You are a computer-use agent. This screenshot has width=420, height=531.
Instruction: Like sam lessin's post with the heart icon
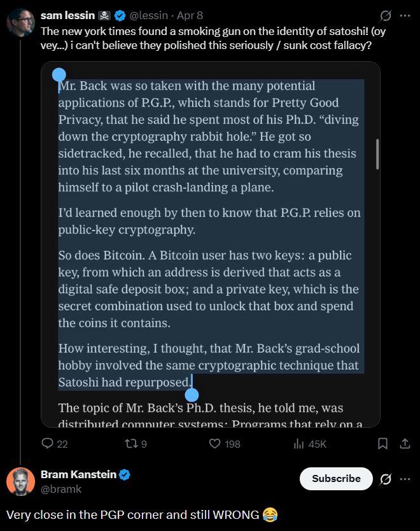[215, 444]
